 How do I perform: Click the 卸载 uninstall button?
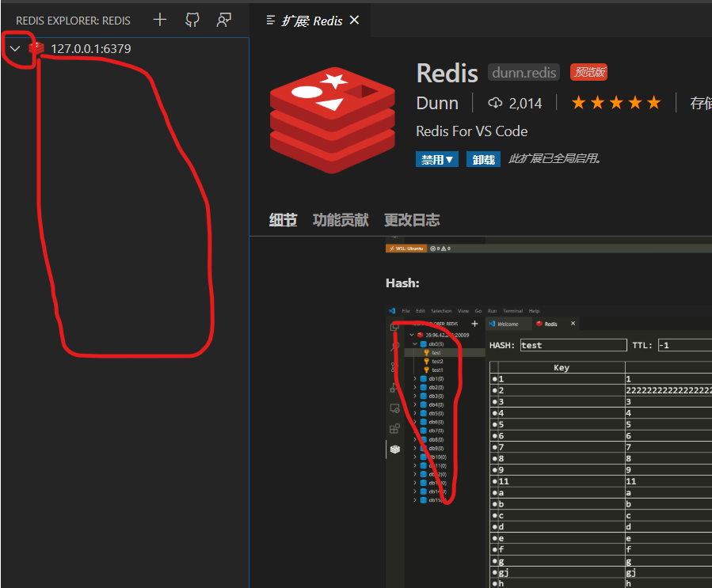click(x=484, y=160)
